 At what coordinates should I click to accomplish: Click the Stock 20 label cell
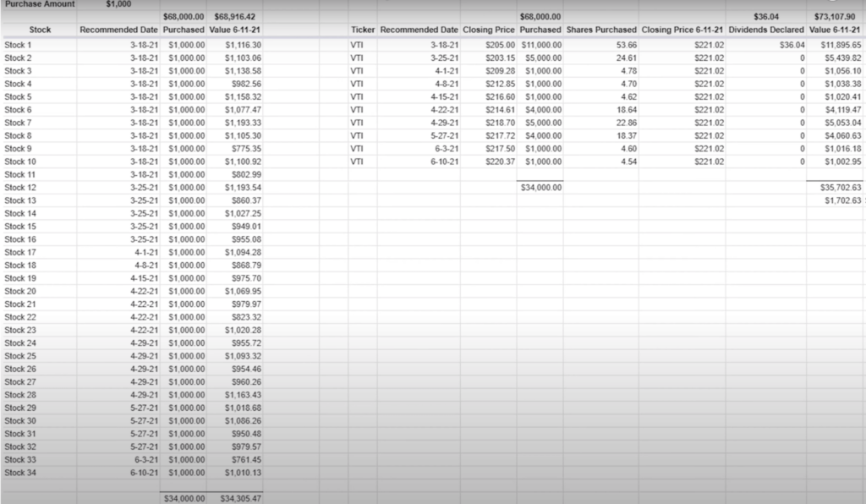click(x=20, y=292)
